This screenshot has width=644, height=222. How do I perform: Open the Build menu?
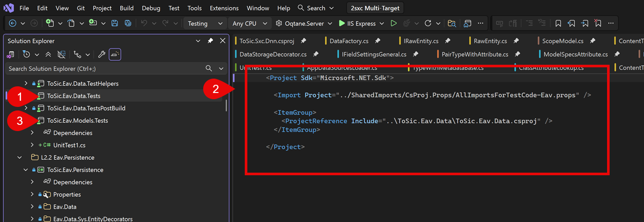click(x=126, y=8)
